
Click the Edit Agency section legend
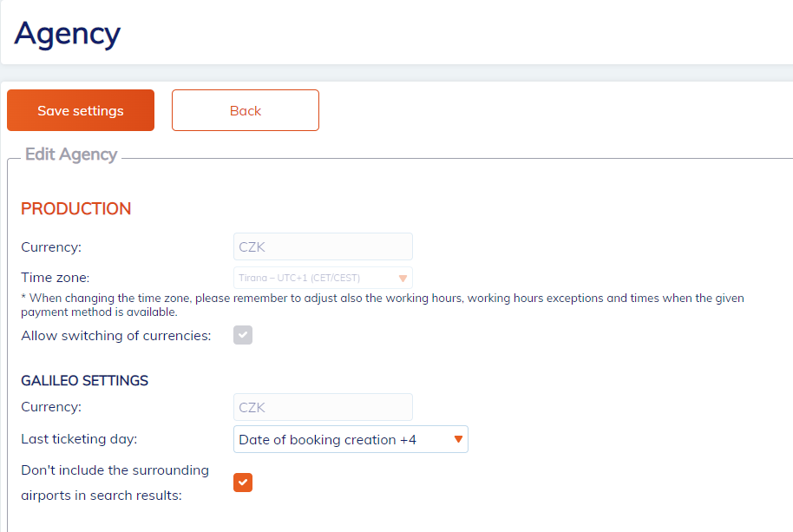pyautogui.click(x=71, y=154)
